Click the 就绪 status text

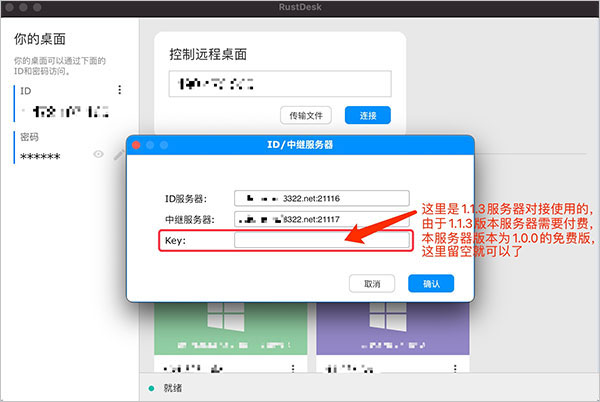point(173,388)
